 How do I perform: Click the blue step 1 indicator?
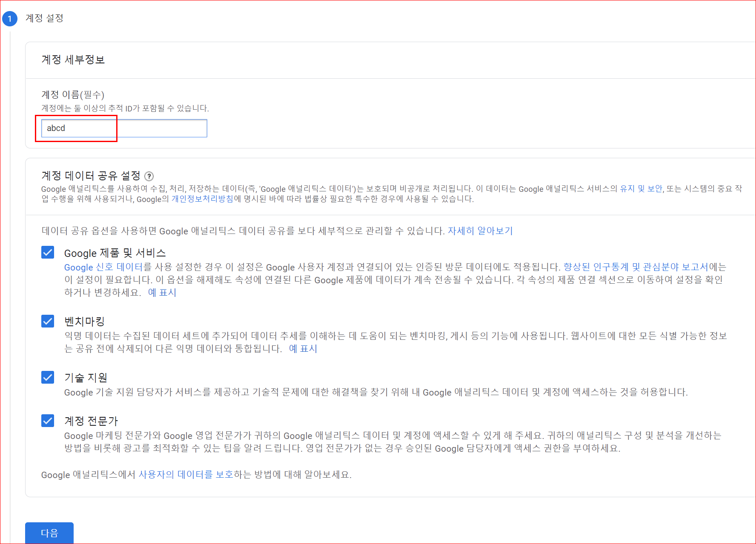(x=9, y=19)
